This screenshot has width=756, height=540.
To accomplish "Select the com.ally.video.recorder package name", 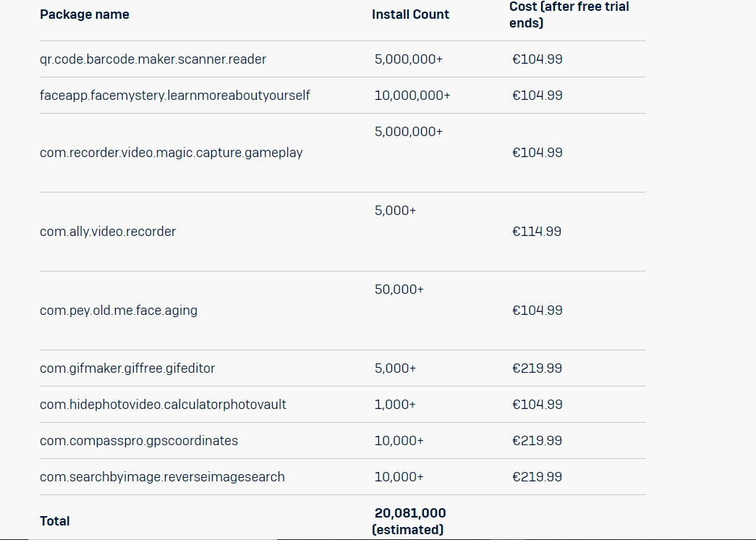I will coord(108,231).
